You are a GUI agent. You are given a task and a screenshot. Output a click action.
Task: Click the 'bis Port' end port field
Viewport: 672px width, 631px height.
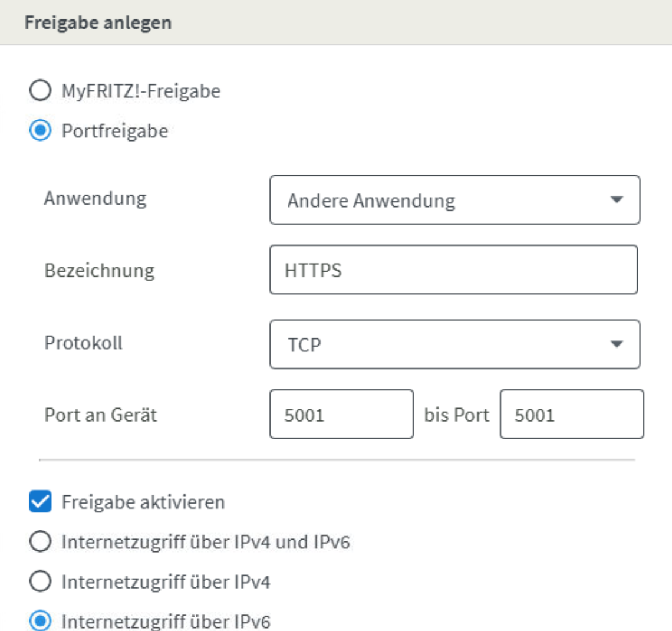click(x=571, y=415)
